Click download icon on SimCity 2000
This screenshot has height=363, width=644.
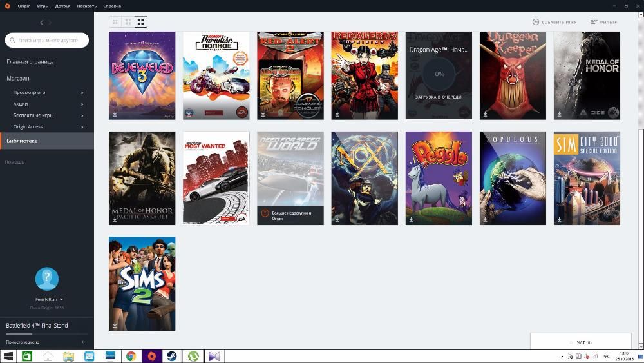click(x=560, y=219)
